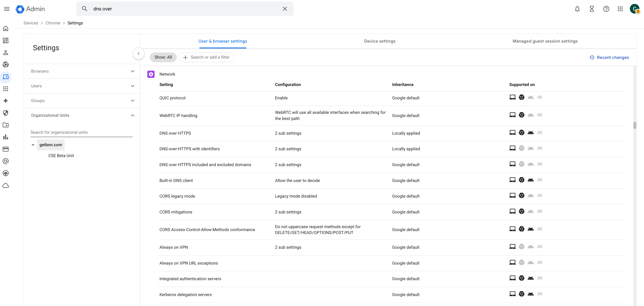The width and height of the screenshot is (644, 306).
Task: Clear the search box text
Action: click(x=285, y=9)
